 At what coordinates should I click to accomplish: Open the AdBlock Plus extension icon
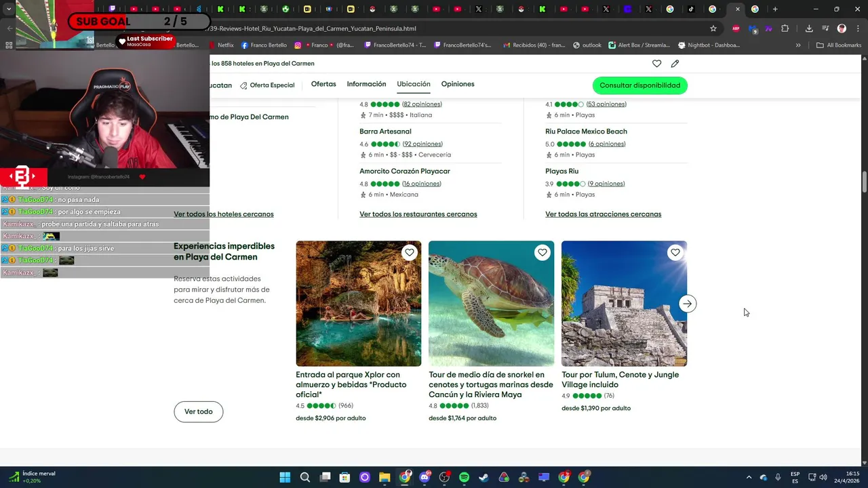point(736,28)
